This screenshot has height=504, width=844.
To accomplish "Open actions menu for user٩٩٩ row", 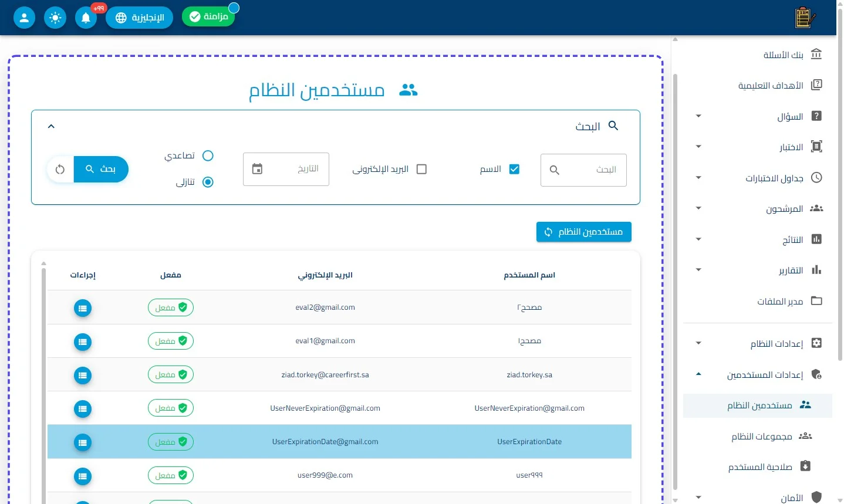I will 83,476.
